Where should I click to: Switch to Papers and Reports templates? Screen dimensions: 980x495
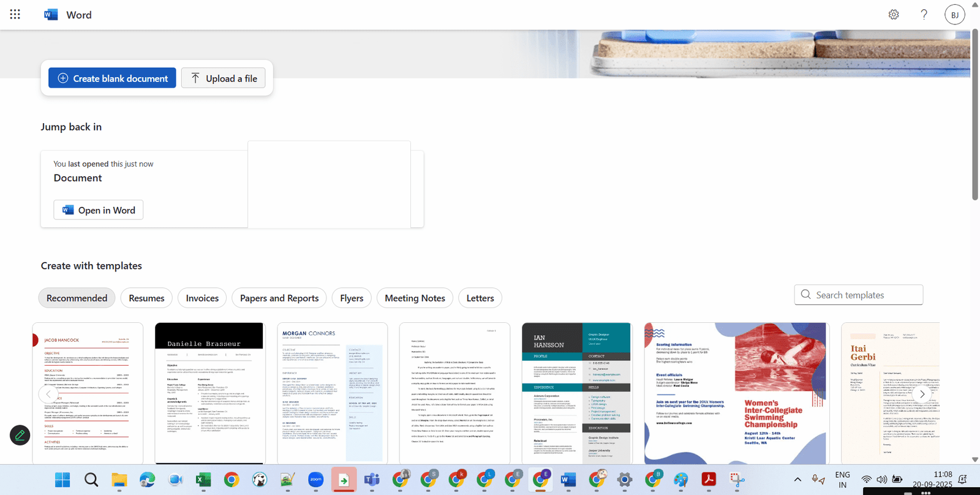[x=279, y=298]
